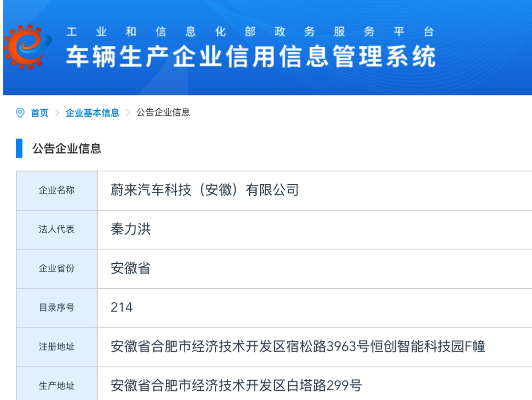The image size is (532, 400).
Task: Click the 公告企业信息 section heading
Action: tap(66, 149)
